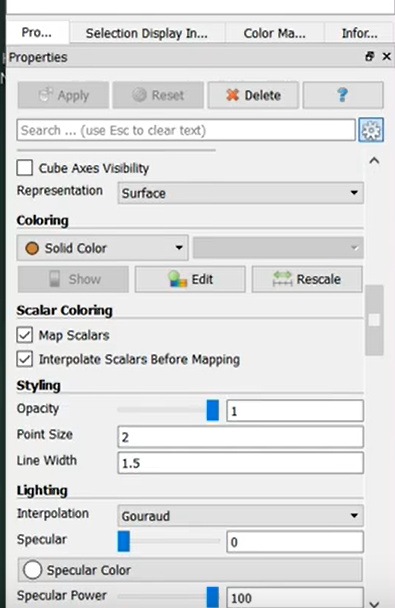Edit the color map

coord(190,279)
